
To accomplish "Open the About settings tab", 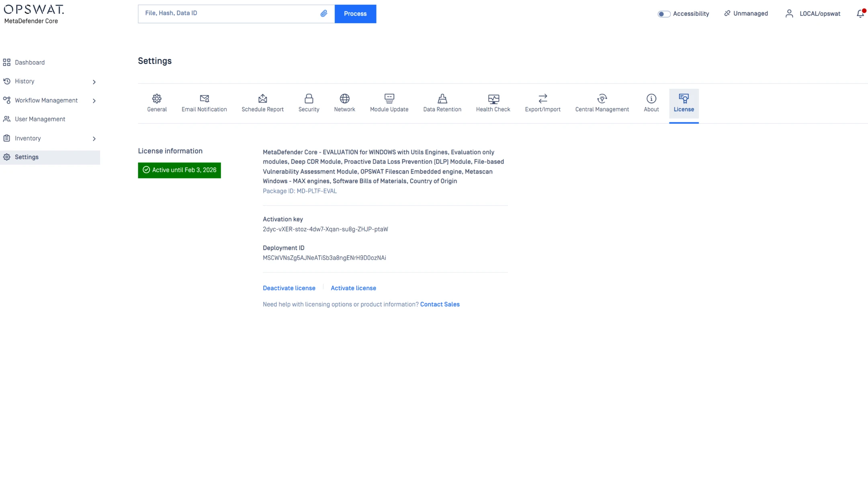I will (x=651, y=103).
